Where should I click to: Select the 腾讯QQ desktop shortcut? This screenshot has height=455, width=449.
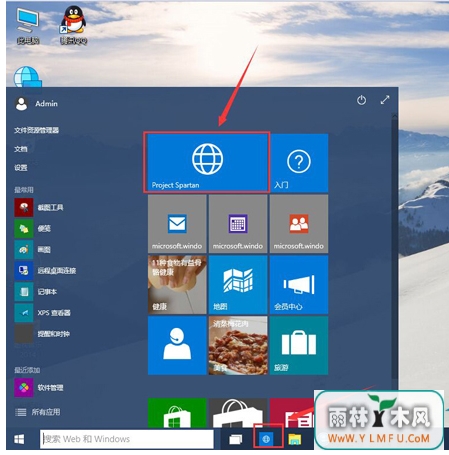point(74,25)
